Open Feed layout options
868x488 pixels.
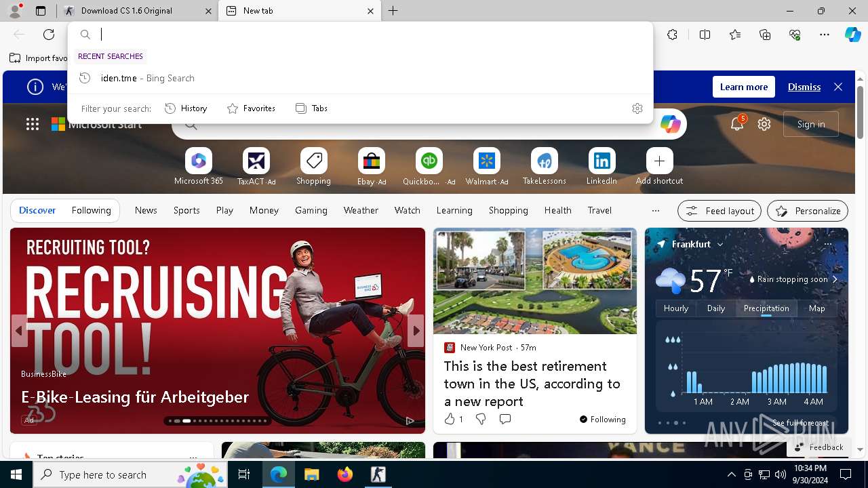click(x=719, y=211)
